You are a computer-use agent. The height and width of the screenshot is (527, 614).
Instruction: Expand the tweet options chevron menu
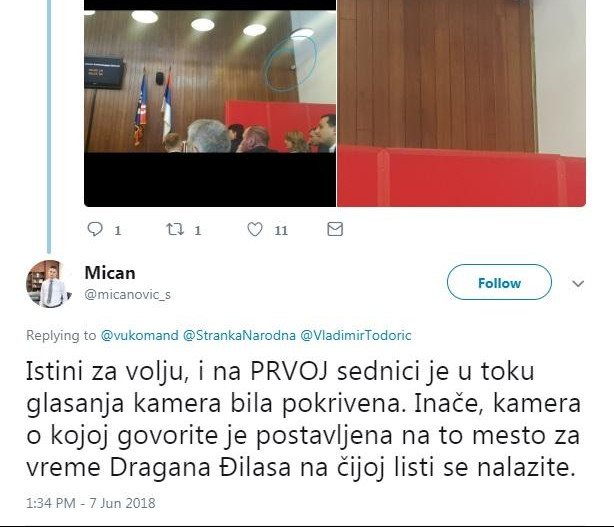578,283
